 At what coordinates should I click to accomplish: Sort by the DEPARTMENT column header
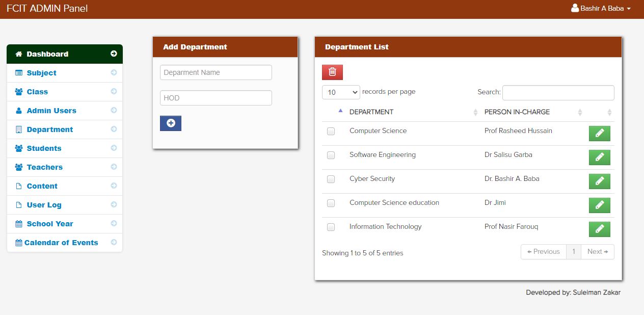click(371, 112)
